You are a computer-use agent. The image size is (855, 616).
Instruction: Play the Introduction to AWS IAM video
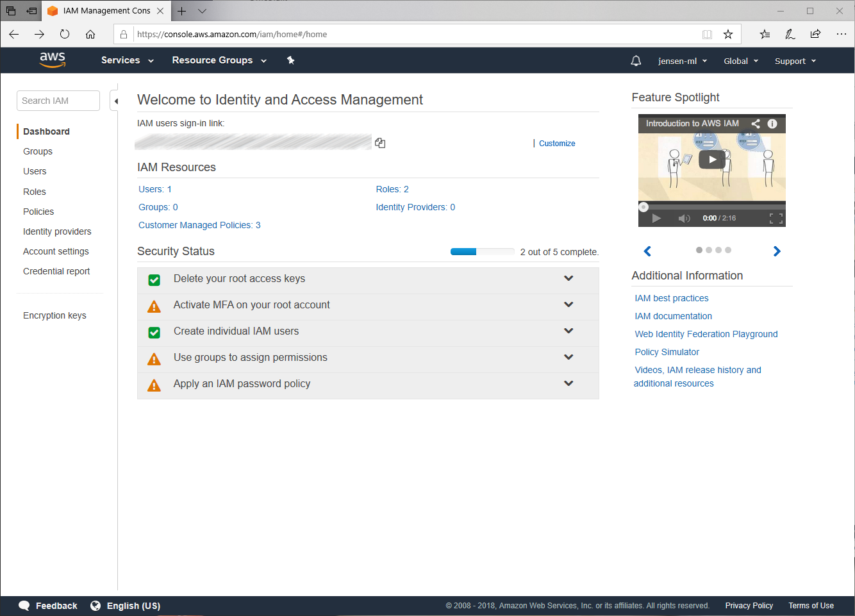(711, 160)
